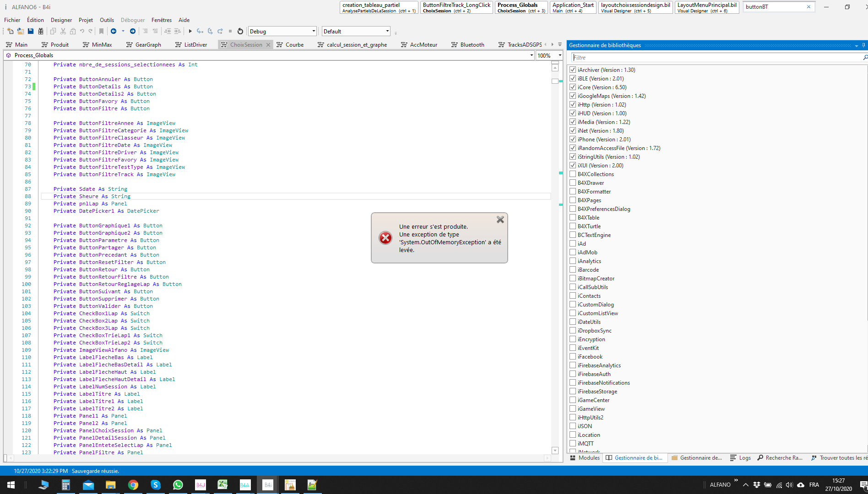The width and height of the screenshot is (868, 494).
Task: Close the ChoixSession module tab
Action: 268,44
